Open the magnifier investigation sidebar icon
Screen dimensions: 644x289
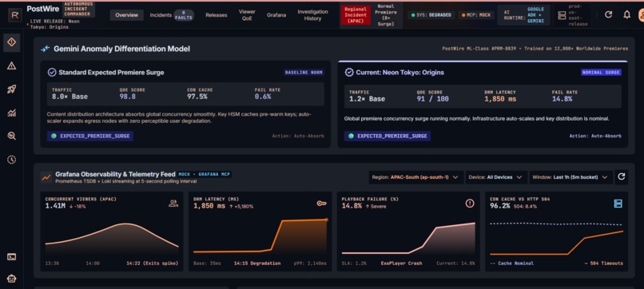point(11,137)
